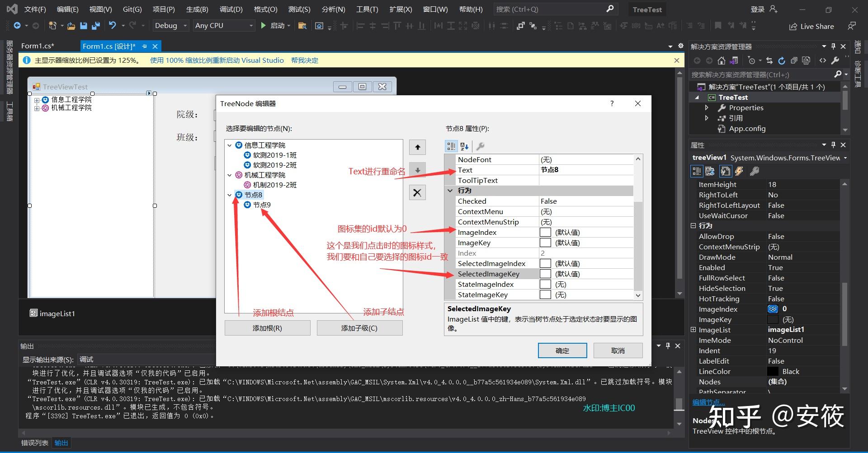Viewport: 868px width, 453px height.
Task: Expand the Properties node under TreeTest
Action: tap(707, 107)
